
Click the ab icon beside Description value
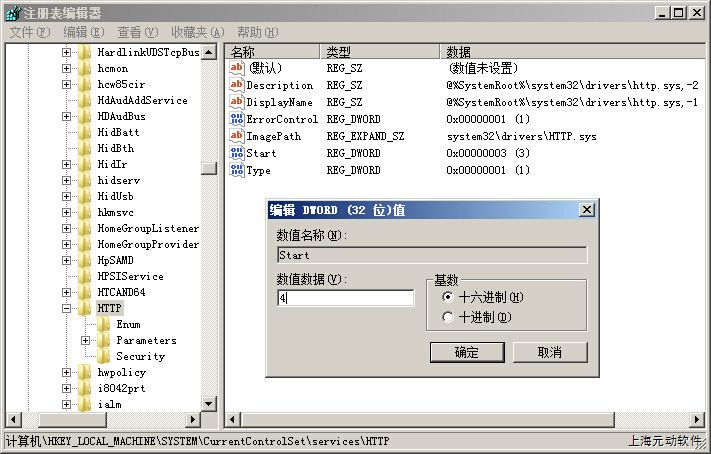[237, 85]
